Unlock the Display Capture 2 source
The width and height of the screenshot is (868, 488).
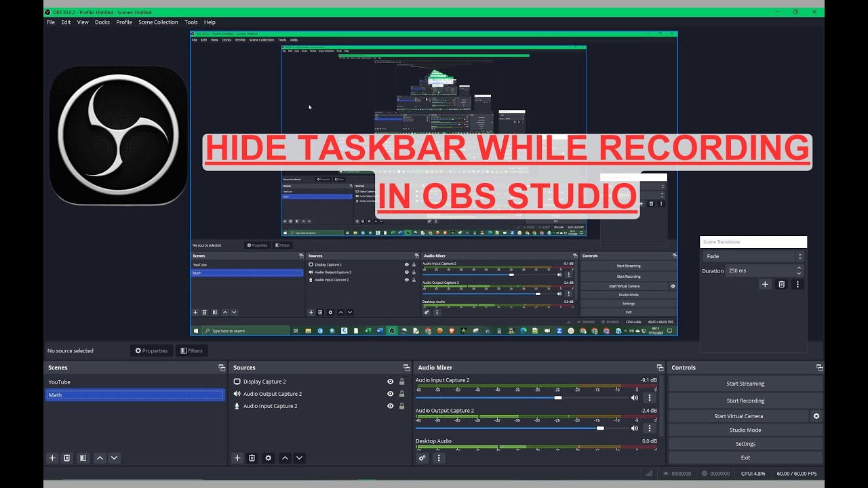(401, 382)
